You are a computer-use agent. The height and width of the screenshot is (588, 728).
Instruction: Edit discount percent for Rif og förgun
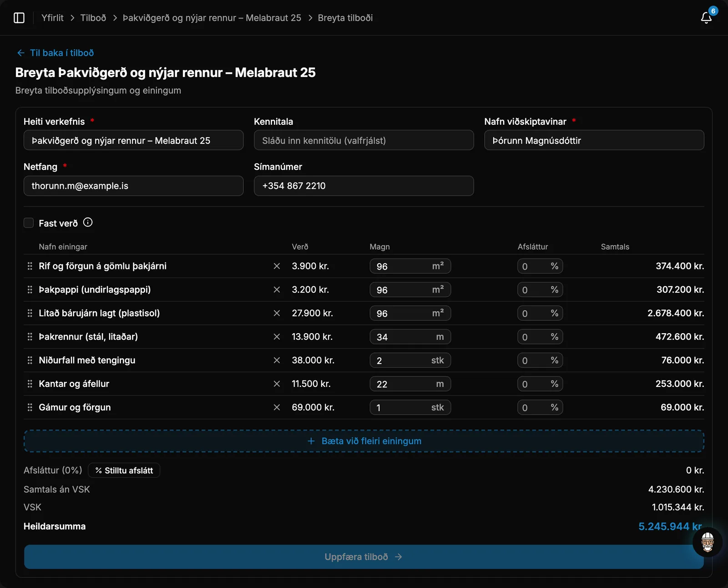(x=540, y=266)
